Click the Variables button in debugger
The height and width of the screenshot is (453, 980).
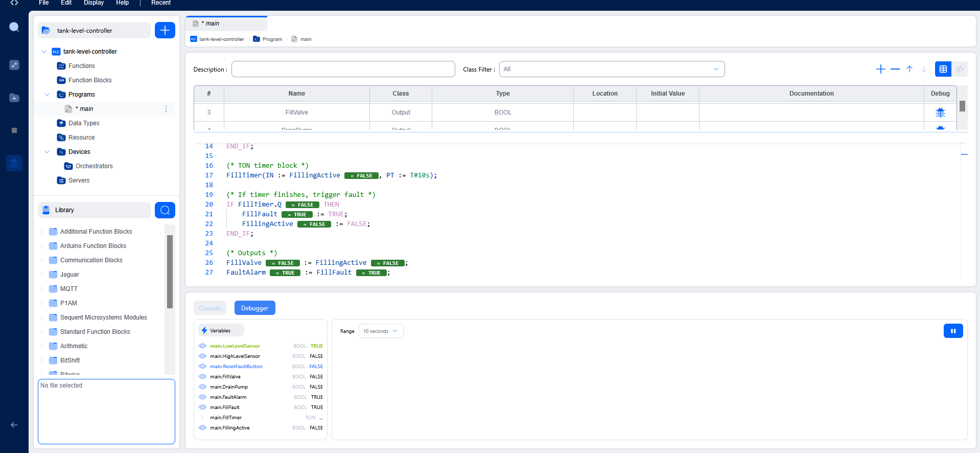click(x=221, y=330)
